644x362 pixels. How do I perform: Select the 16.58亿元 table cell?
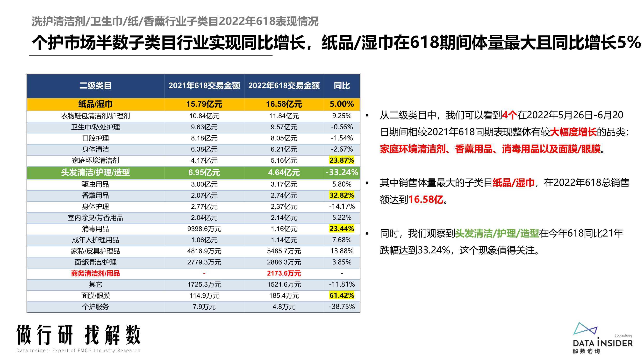[284, 104]
